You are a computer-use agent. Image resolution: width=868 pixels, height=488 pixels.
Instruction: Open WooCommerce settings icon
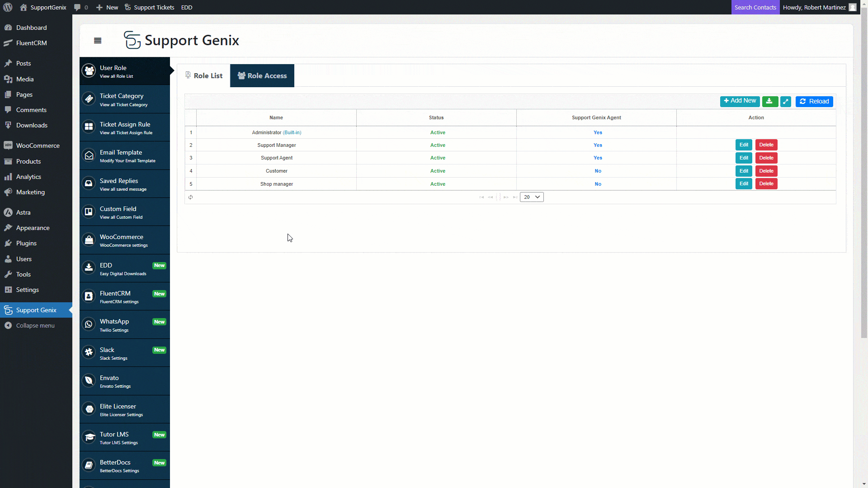click(x=89, y=239)
